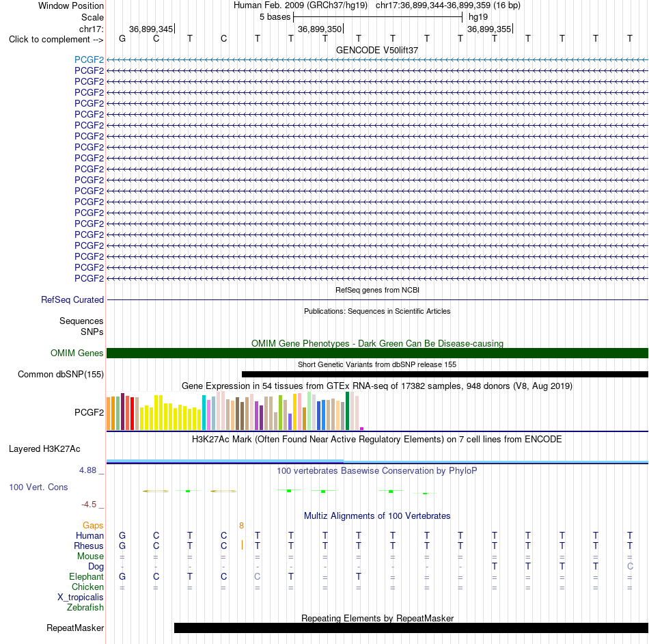Click the Scale track label
Viewport: 649px width, 644px height.
tap(92, 17)
